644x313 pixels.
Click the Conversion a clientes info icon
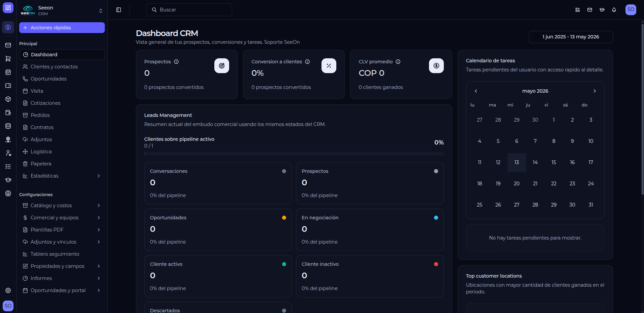pos(307,62)
